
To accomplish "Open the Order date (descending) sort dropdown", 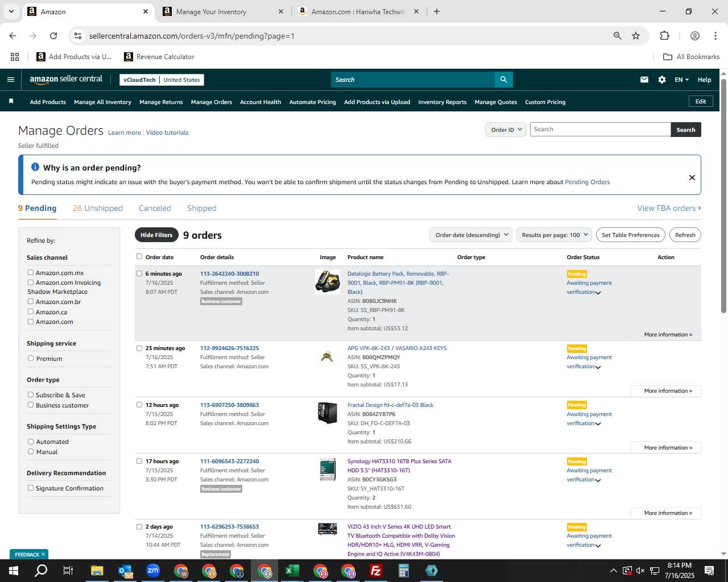I will [471, 235].
